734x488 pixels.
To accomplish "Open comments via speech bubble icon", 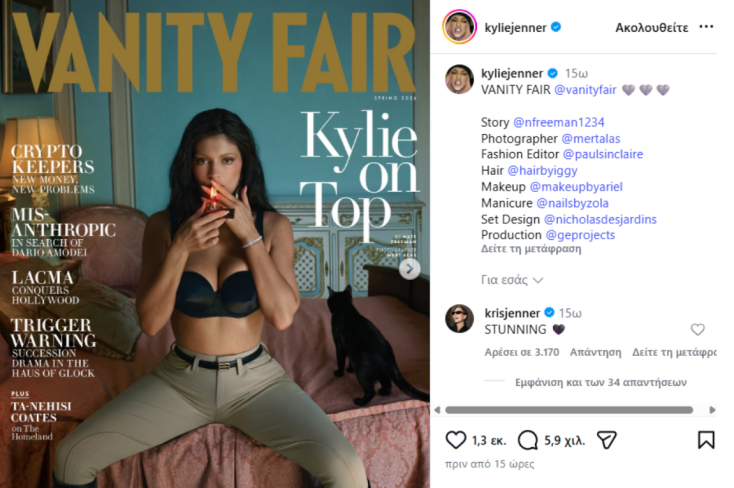I will (x=528, y=440).
